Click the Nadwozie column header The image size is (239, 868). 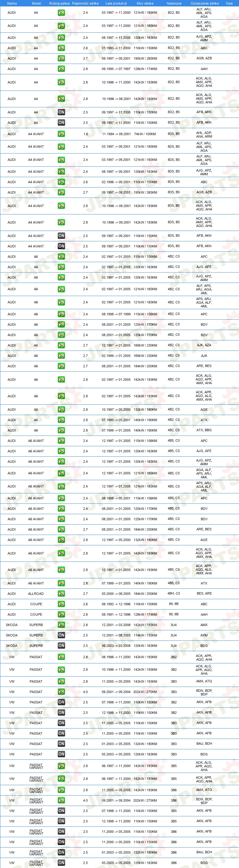tap(174, 3)
